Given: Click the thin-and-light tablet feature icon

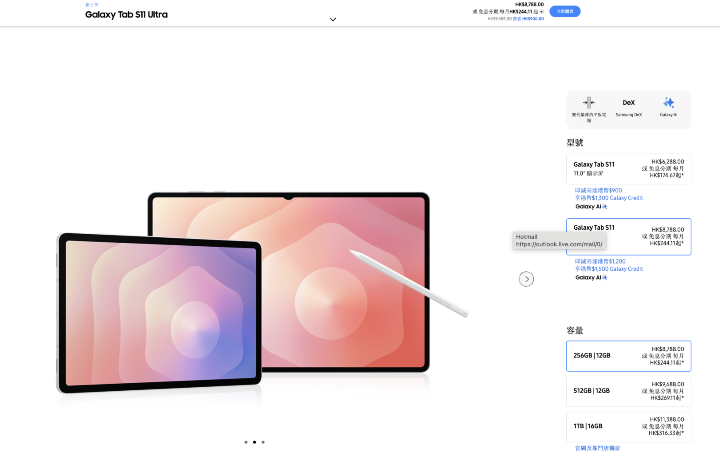Looking at the screenshot, I should (x=589, y=103).
